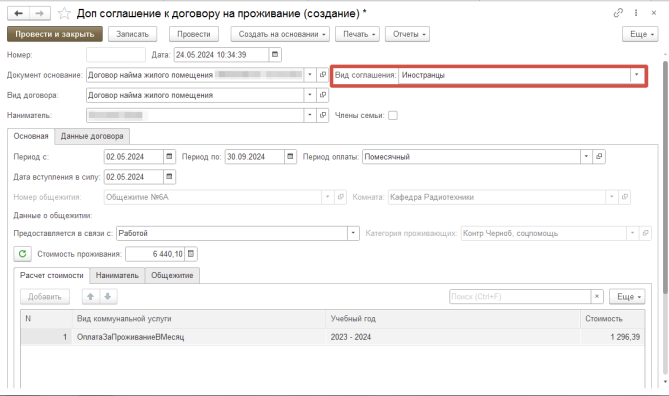This screenshot has height=396, width=669.
Task: Click the Период по date field
Action: point(255,157)
